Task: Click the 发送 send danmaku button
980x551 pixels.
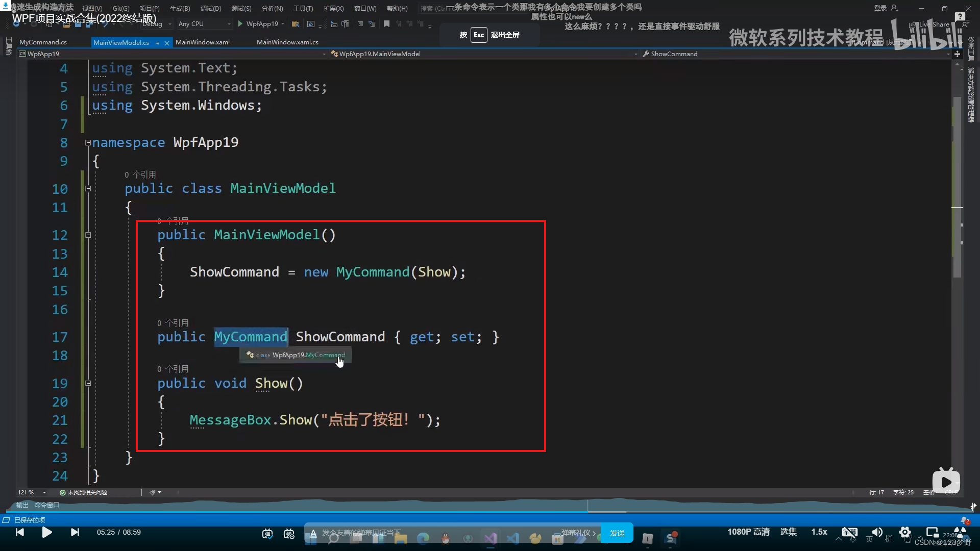Action: pyautogui.click(x=617, y=533)
